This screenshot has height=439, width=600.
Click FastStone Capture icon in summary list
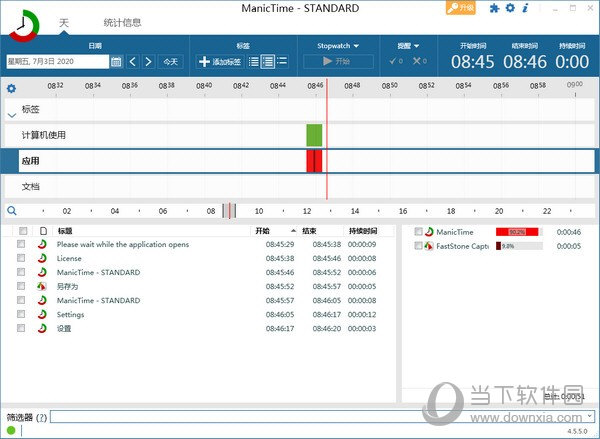point(429,246)
